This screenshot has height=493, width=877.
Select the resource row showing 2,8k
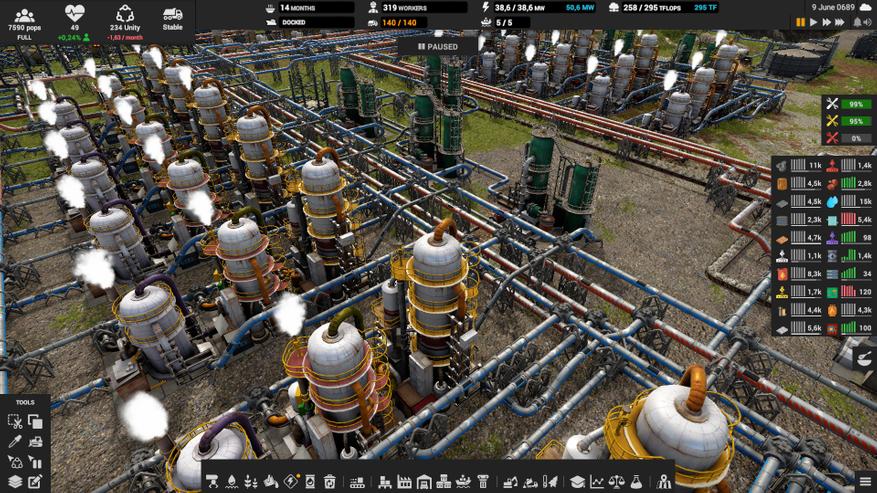point(850,183)
